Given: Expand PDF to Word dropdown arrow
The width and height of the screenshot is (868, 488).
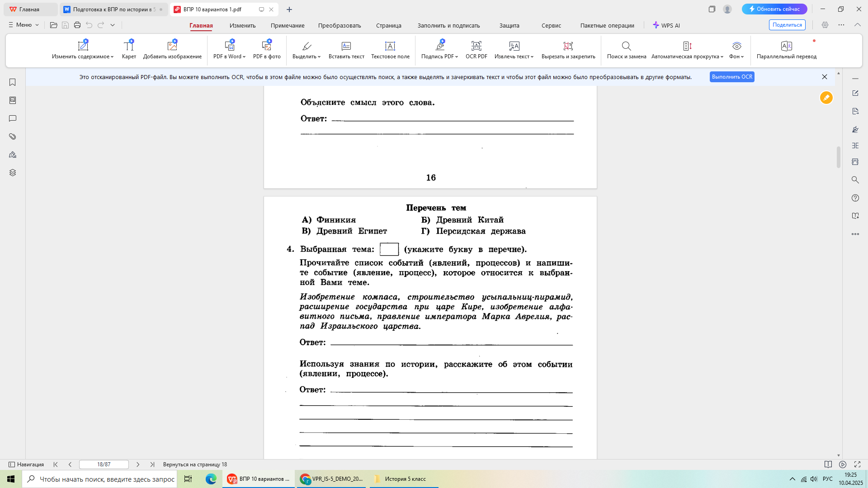Looking at the screenshot, I should [244, 57].
